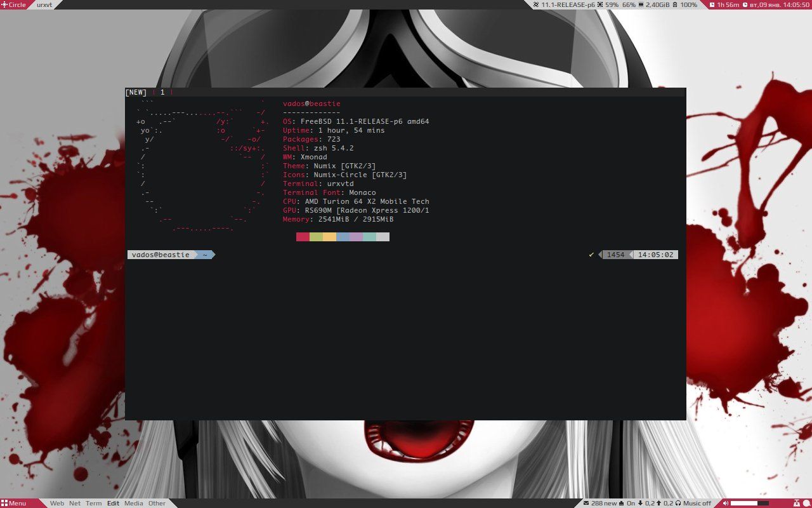812x508 pixels.
Task: Click the purple color block in neofetch
Action: [356, 237]
